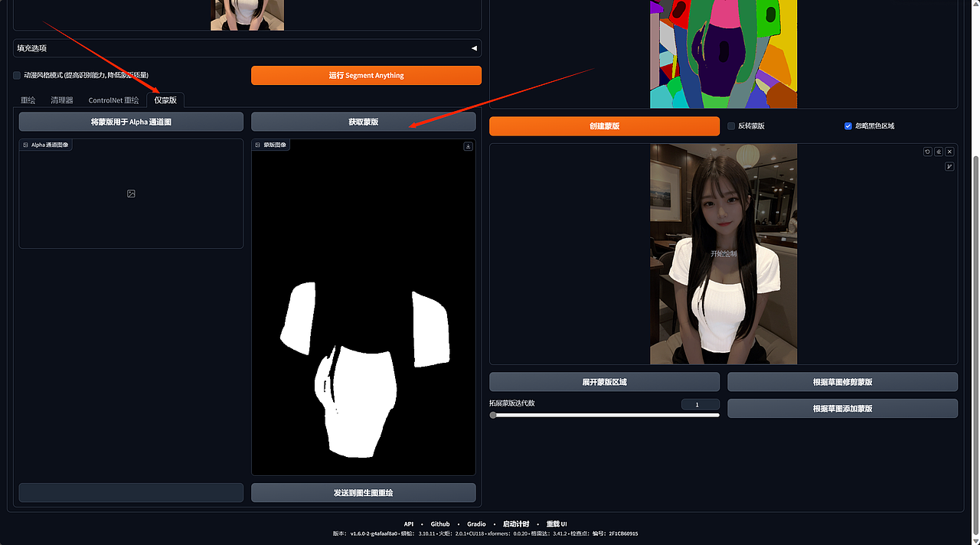Image resolution: width=980 pixels, height=545 pixels.
Task: Uncheck 忽略黑色区域 checkbox
Action: pos(848,126)
